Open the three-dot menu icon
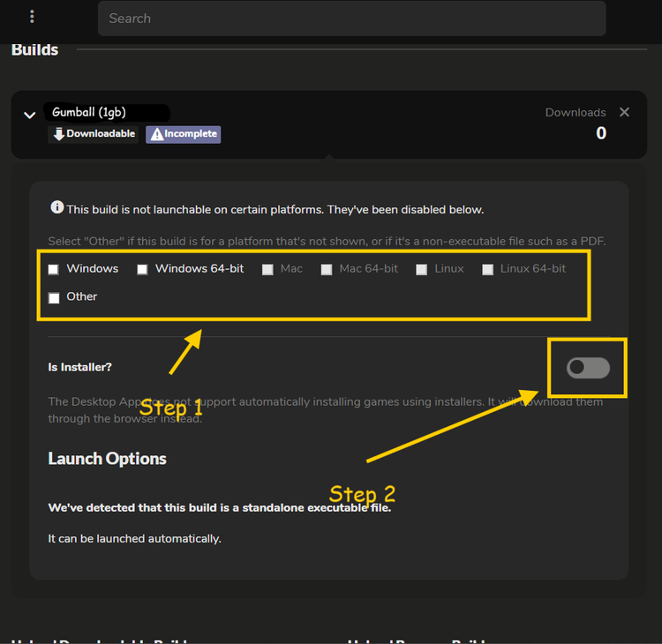 point(32,17)
